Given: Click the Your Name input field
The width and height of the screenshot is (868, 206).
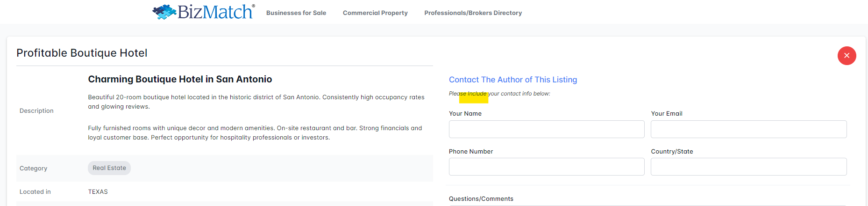Looking at the screenshot, I should pyautogui.click(x=546, y=129).
